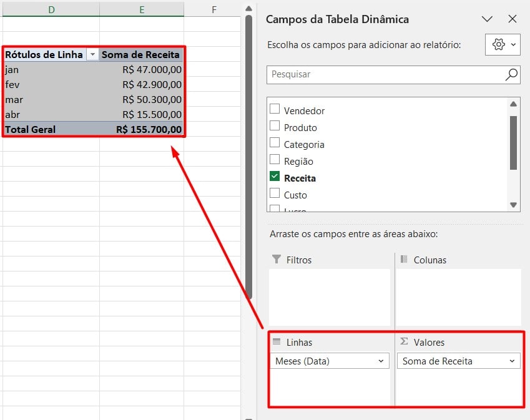Open Soma de Receita field options dropdown
This screenshot has width=530, height=420.
512,361
